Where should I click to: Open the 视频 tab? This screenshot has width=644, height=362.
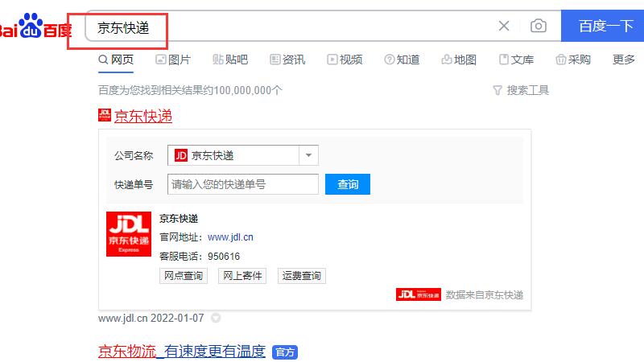[345, 60]
